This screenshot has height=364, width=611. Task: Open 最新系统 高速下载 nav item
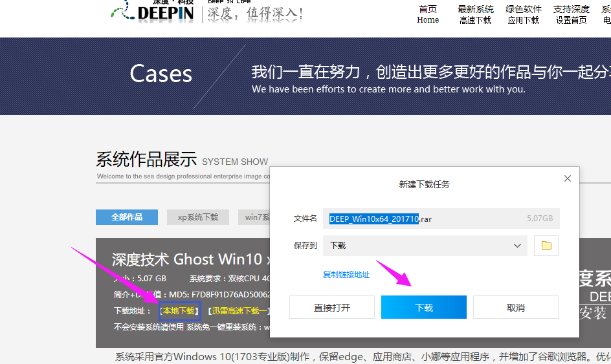click(x=475, y=14)
